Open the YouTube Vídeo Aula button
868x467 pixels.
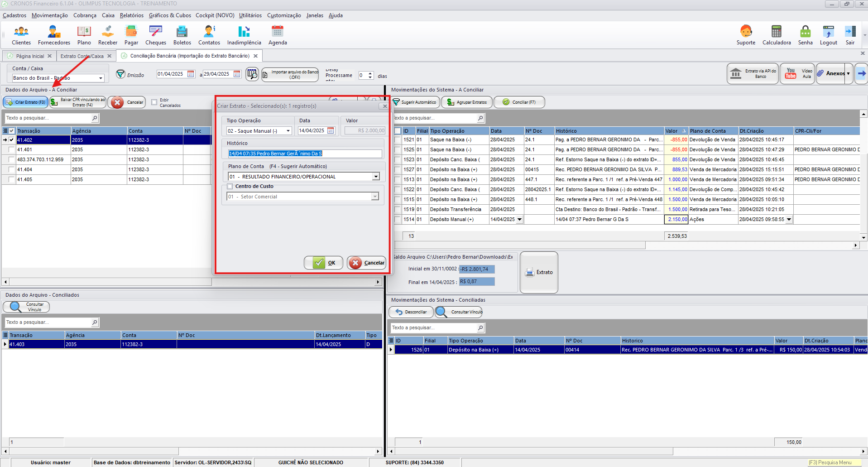797,73
